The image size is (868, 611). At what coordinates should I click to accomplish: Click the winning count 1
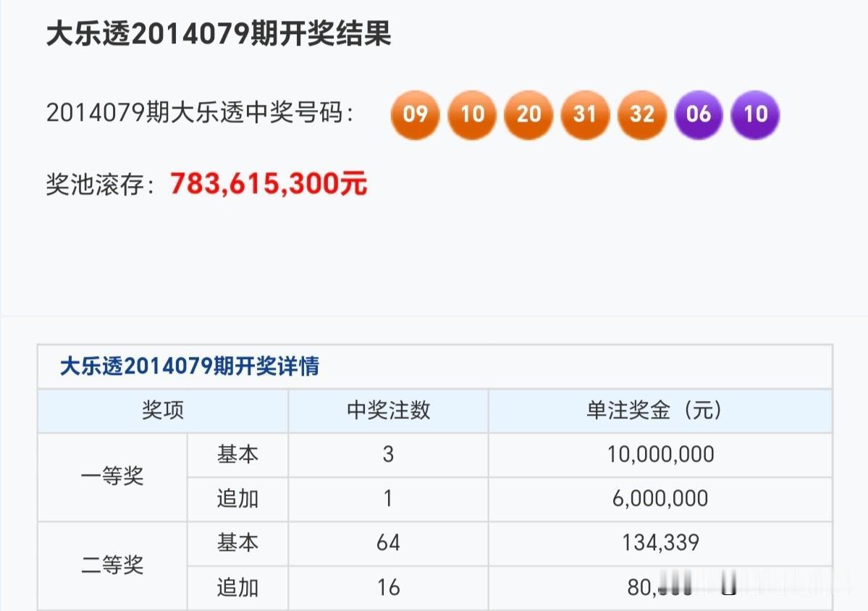[388, 500]
